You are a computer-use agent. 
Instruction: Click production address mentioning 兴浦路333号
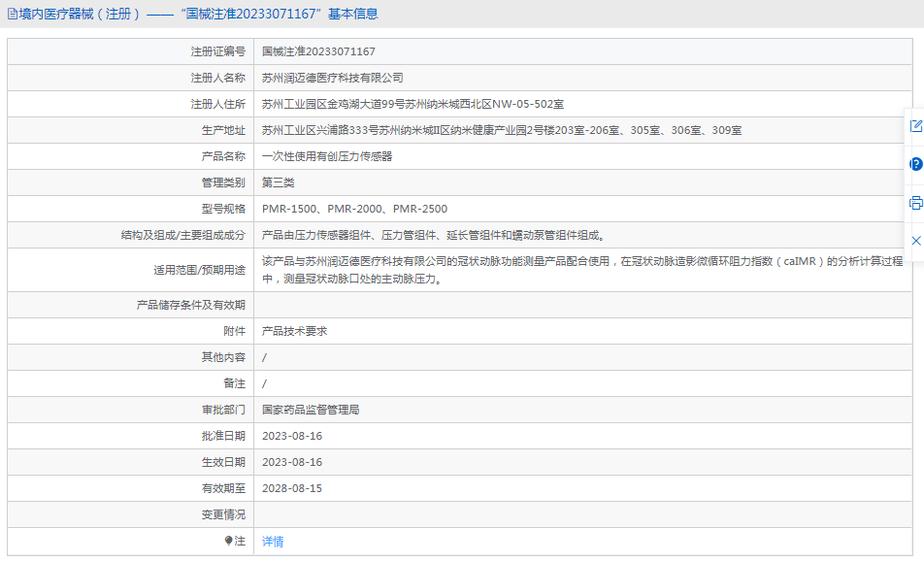pos(502,130)
